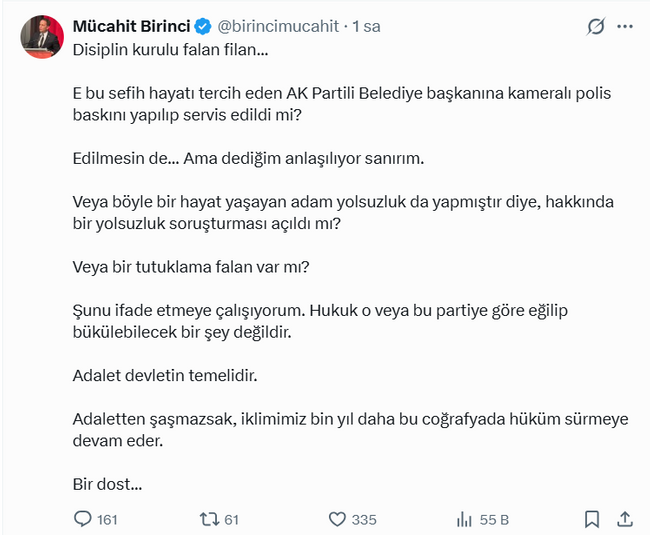This screenshot has width=650, height=535.
Task: Click the 61 reposts count
Action: click(x=232, y=519)
